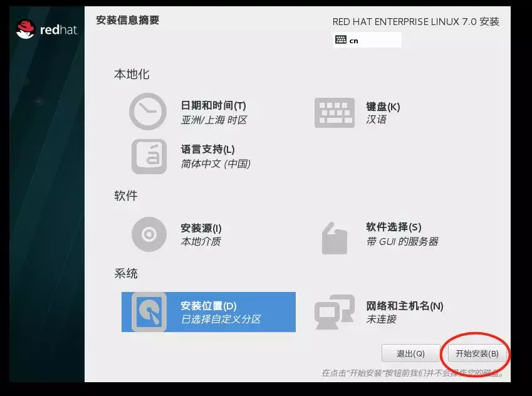This screenshot has height=396, width=532.
Task: Click the small keyboard icon next to cn
Action: coord(341,39)
